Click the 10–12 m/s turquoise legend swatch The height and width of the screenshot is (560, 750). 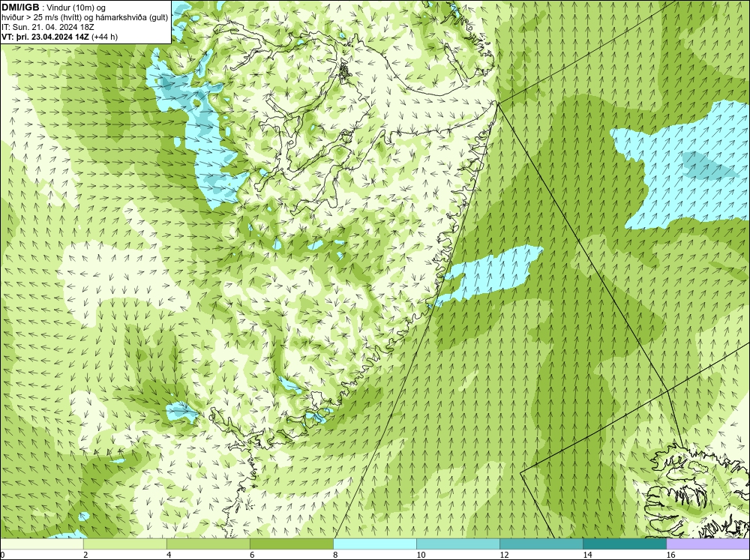(x=458, y=544)
